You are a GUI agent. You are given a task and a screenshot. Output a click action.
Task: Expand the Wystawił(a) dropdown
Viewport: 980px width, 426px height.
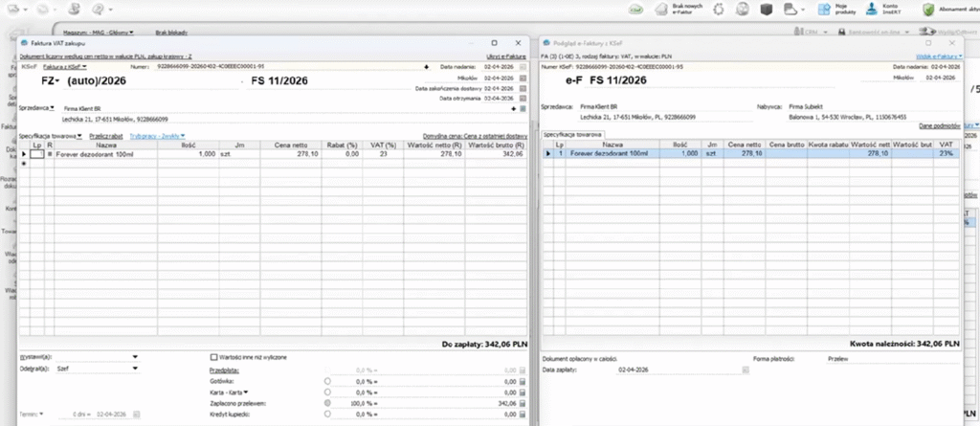click(135, 356)
